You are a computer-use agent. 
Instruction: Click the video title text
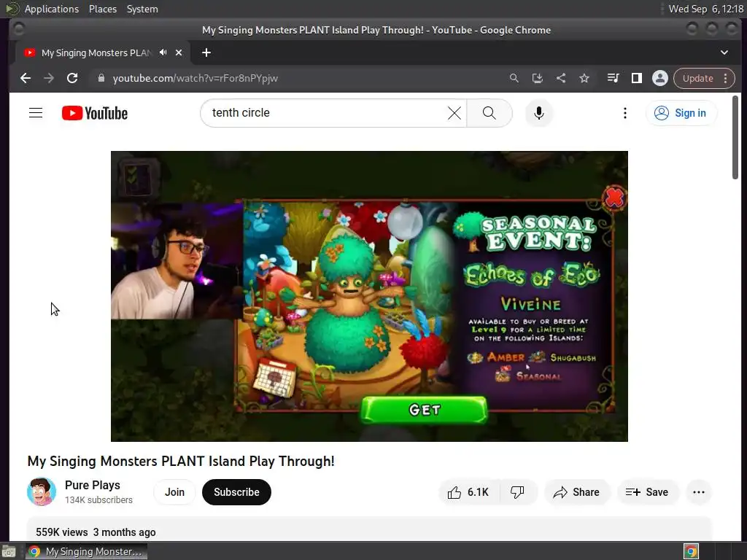181,461
